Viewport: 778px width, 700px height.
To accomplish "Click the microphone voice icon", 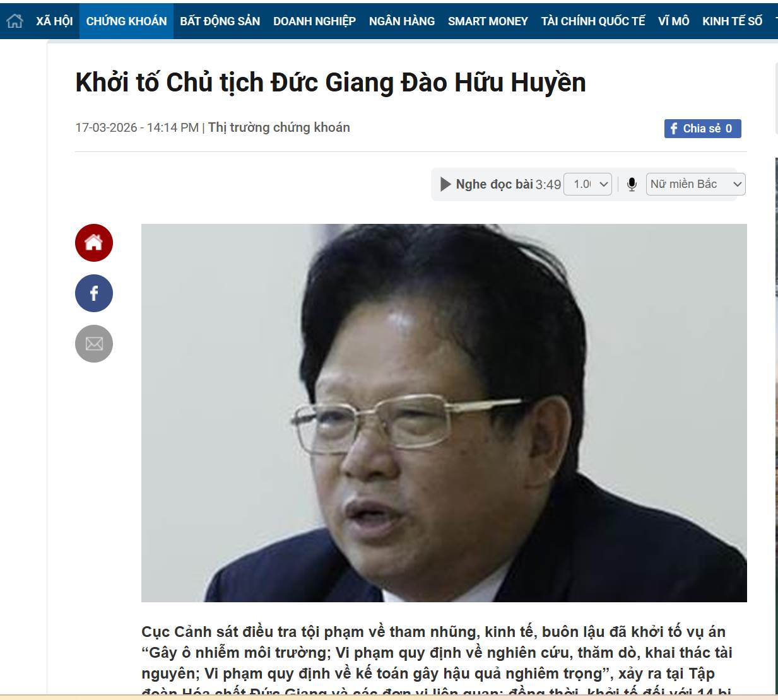I will 632,184.
